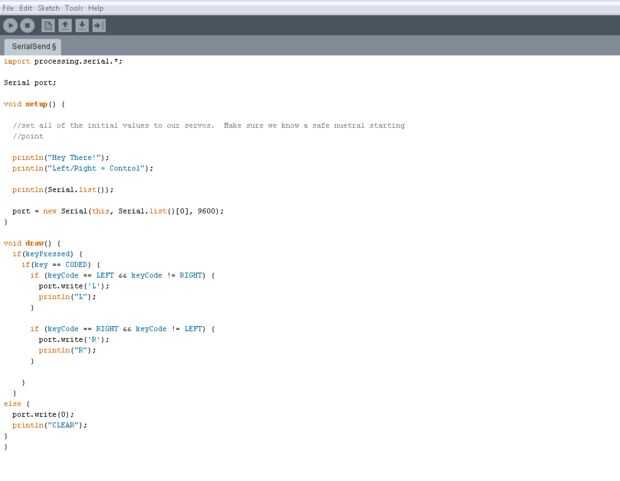Open the Help menu
The height and width of the screenshot is (481, 620).
point(96,8)
